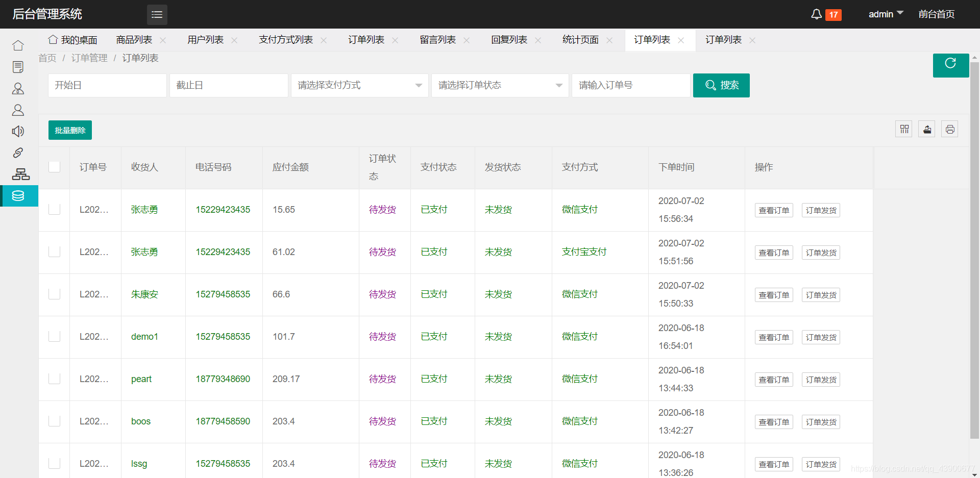Check the row for demo1
980x478 pixels.
(54, 336)
